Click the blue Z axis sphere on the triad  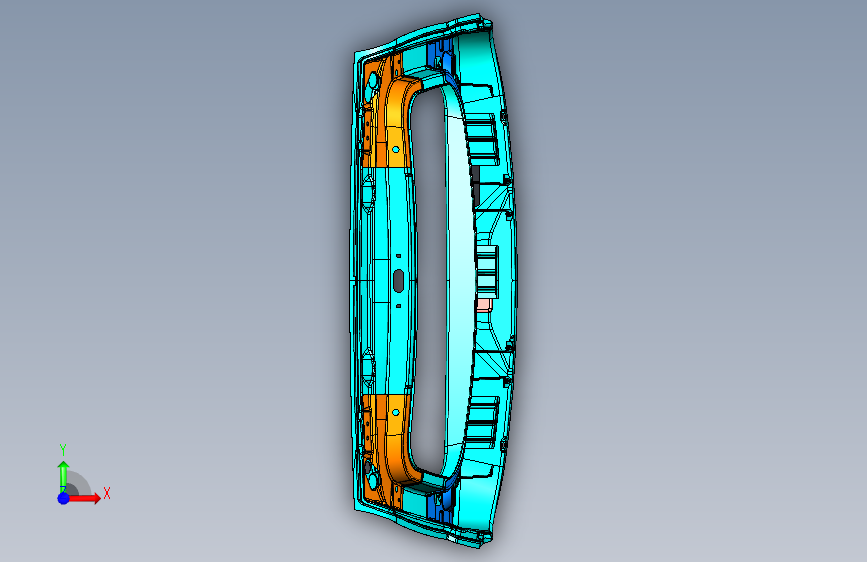point(63,498)
